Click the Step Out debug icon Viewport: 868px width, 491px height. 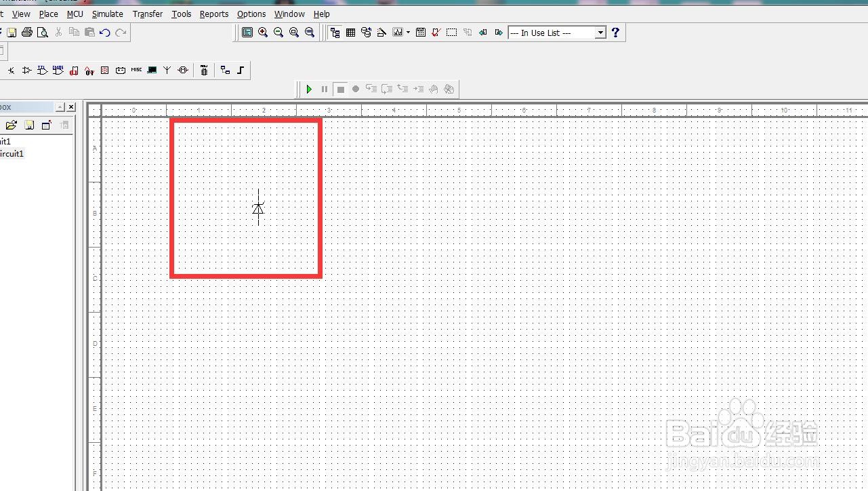click(x=402, y=89)
